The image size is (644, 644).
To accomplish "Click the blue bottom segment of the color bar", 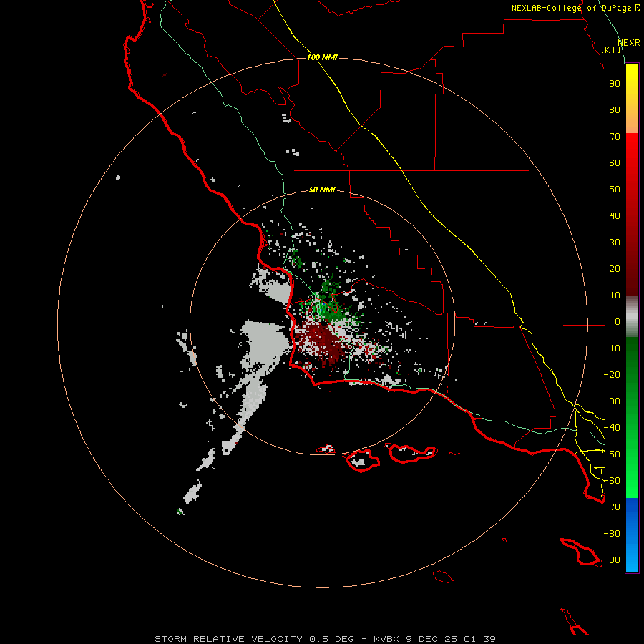I will pos(632,535).
